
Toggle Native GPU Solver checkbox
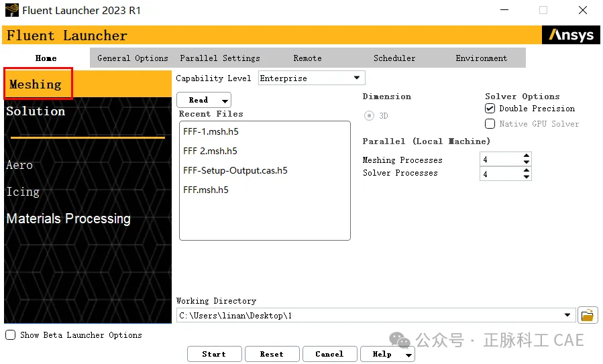coord(490,124)
